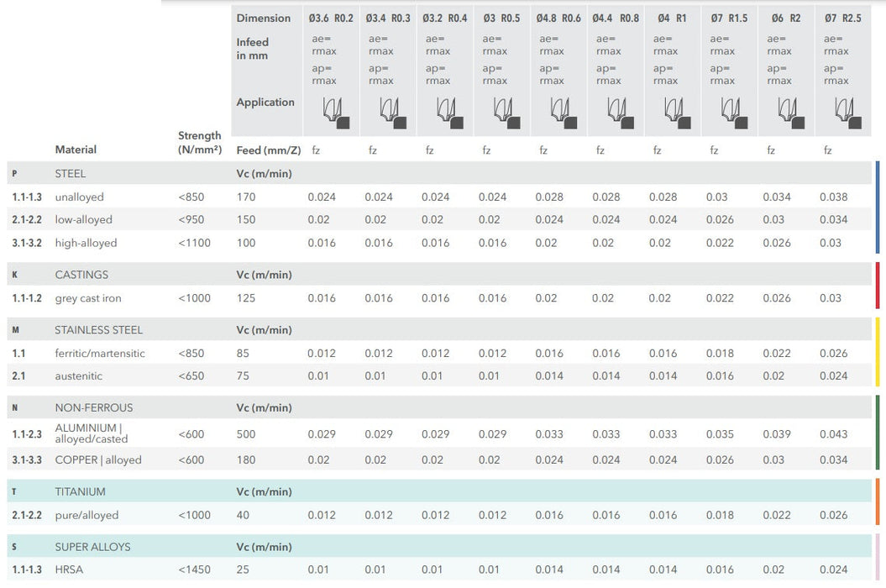Click strength "<950" for low-alloyed steel
Image resolution: width=886 pixels, height=588 pixels.
point(191,220)
